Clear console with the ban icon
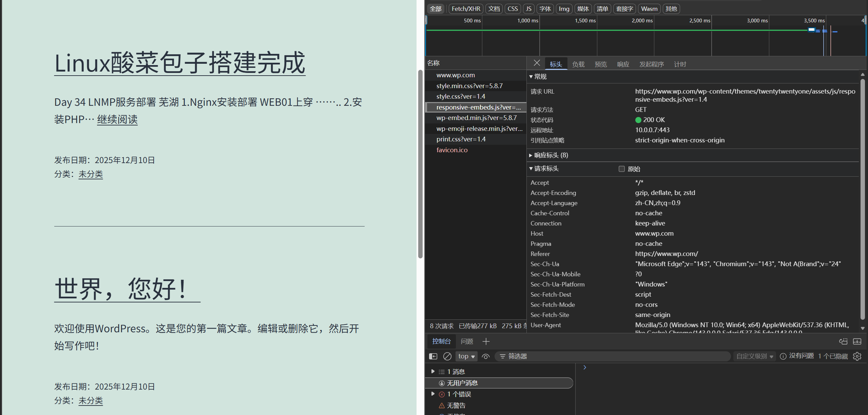 click(447, 356)
